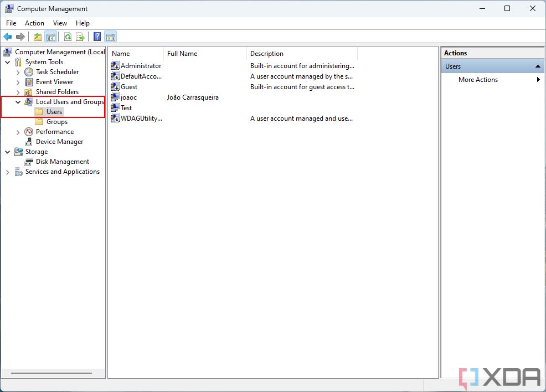The image size is (546, 392).
Task: Select the Administrator user account
Action: [x=140, y=65]
